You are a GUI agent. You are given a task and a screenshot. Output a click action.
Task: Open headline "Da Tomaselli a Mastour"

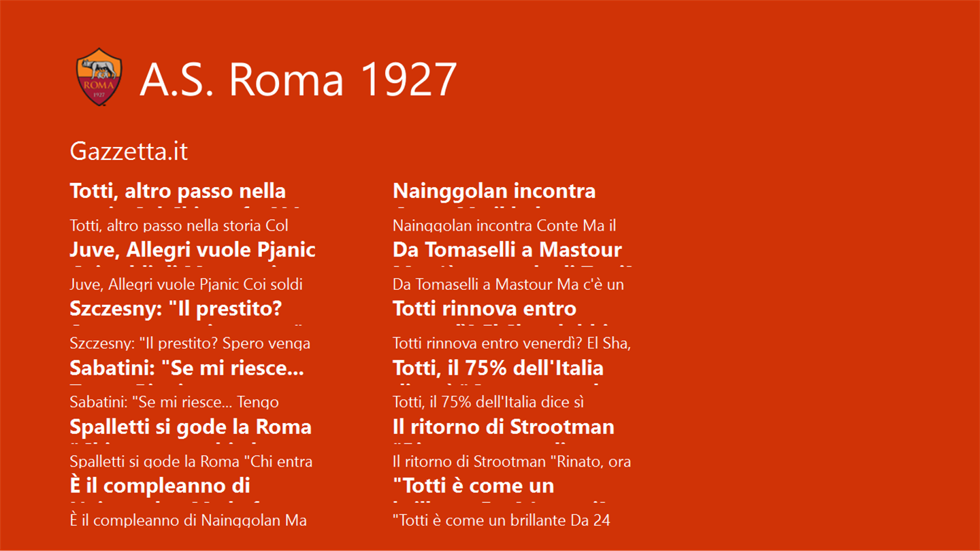click(x=507, y=250)
